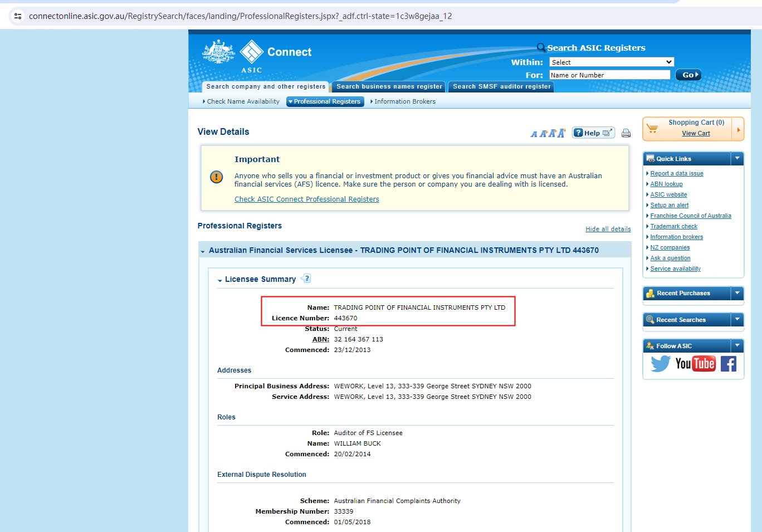Open ASIC's Twitter page via bird icon

tap(661, 364)
